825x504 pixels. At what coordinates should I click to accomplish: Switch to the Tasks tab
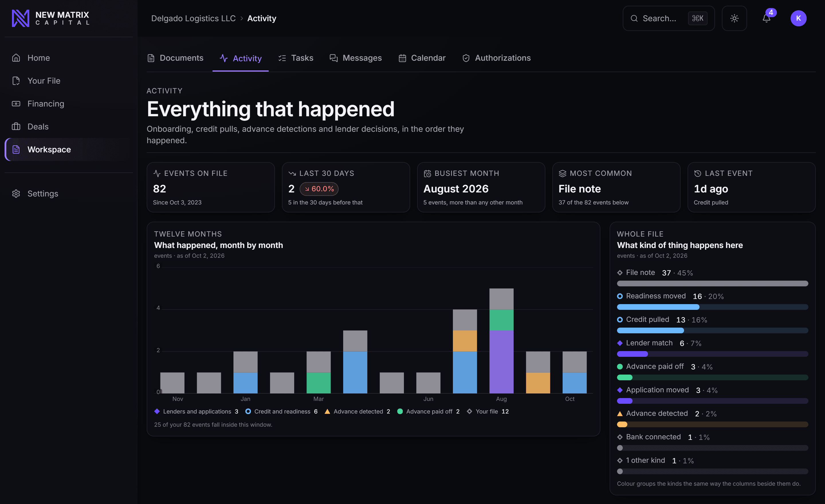point(296,58)
